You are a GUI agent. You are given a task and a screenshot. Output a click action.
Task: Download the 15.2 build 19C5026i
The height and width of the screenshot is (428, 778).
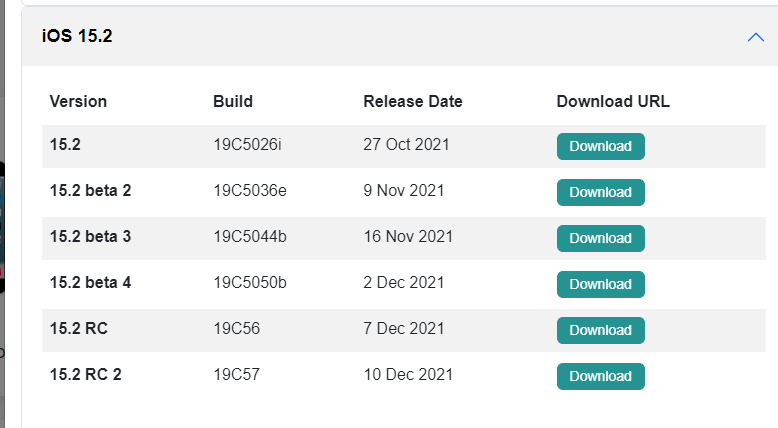coord(600,146)
